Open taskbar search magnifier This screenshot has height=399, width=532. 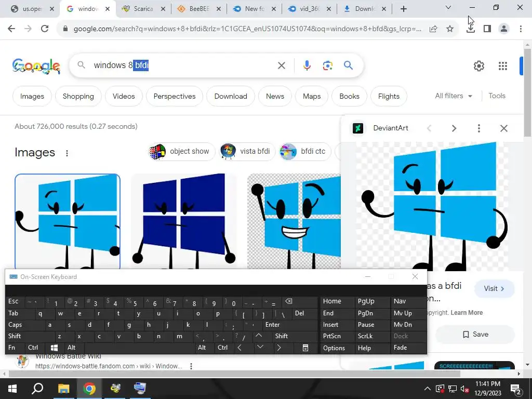37,389
